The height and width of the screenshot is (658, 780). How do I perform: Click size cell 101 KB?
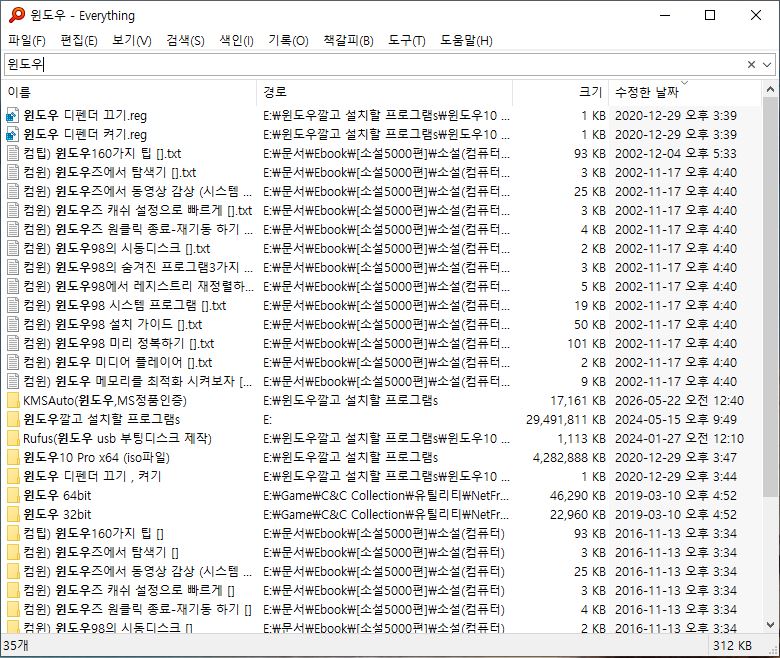(586, 343)
